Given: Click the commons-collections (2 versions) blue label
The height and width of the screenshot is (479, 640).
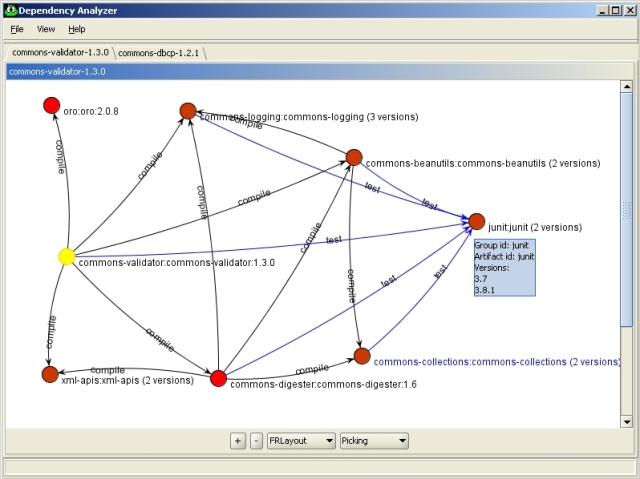Looking at the screenshot, I should [x=497, y=362].
